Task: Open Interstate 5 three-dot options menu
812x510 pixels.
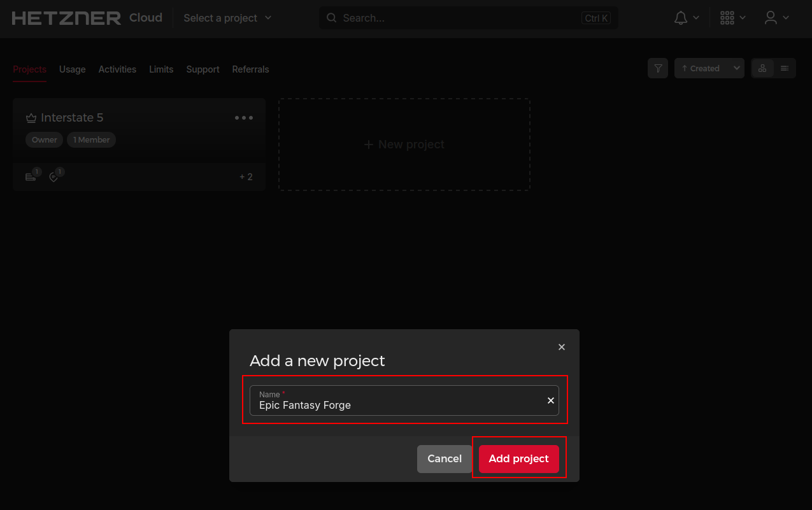Action: (x=244, y=118)
